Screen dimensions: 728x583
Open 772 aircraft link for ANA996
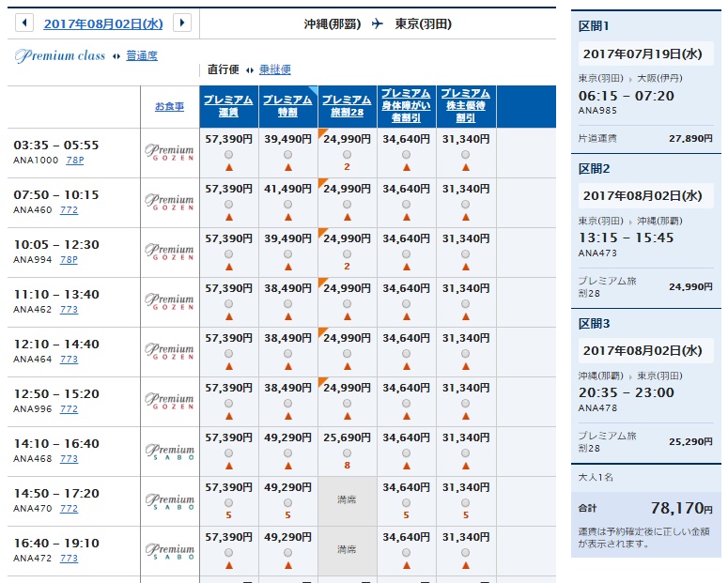pyautogui.click(x=69, y=408)
